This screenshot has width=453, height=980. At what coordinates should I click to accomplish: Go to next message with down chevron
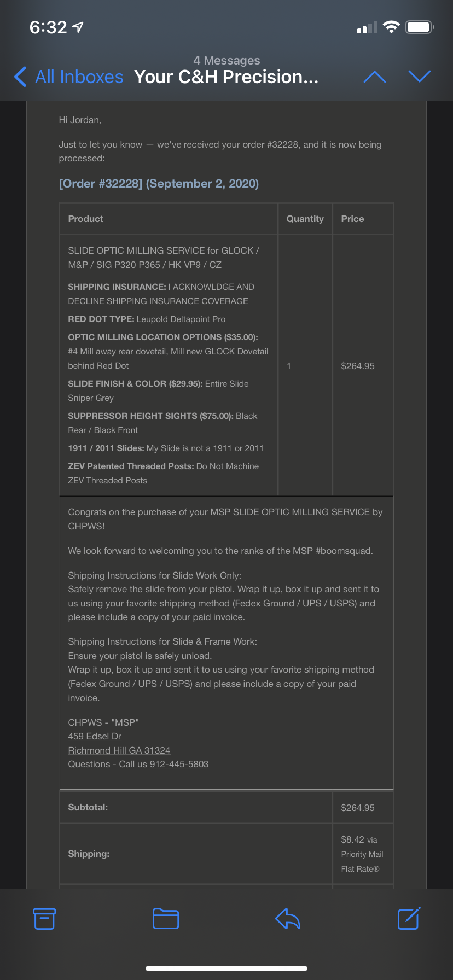tap(420, 77)
